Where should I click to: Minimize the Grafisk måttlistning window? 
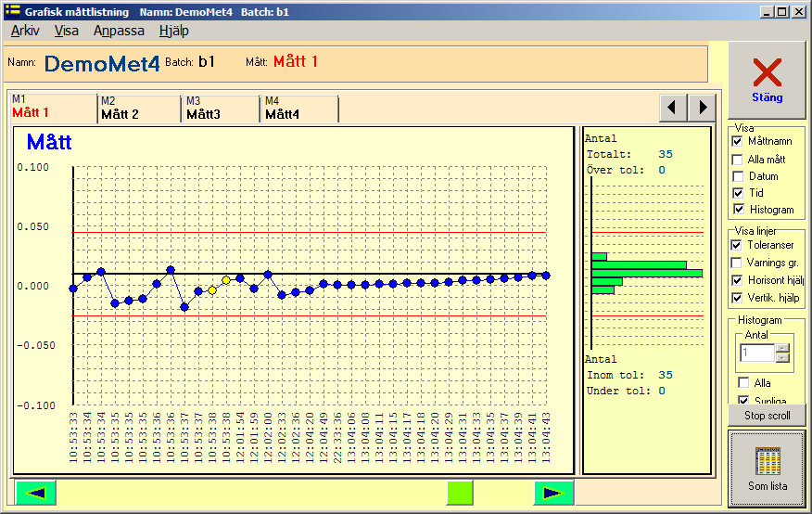[x=768, y=11]
